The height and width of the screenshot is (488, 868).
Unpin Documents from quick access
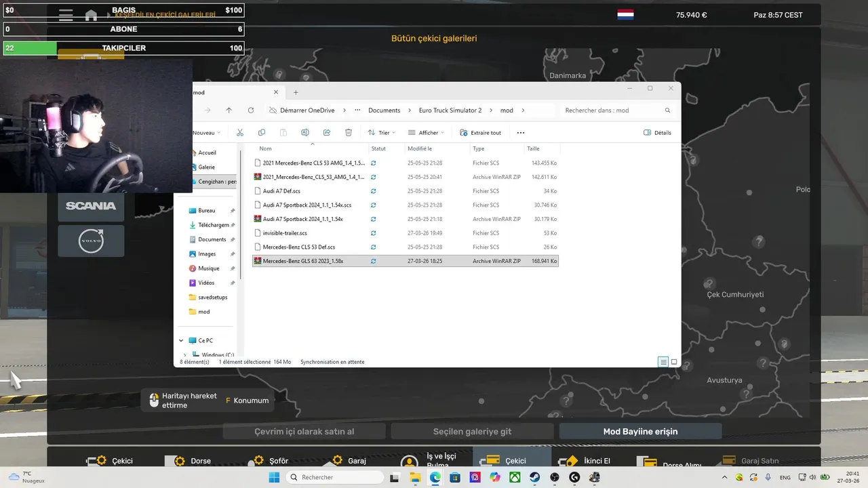click(x=233, y=239)
